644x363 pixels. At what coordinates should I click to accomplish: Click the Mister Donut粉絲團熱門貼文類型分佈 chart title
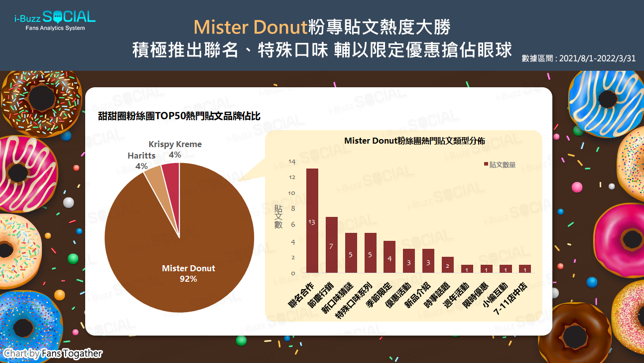(x=414, y=141)
